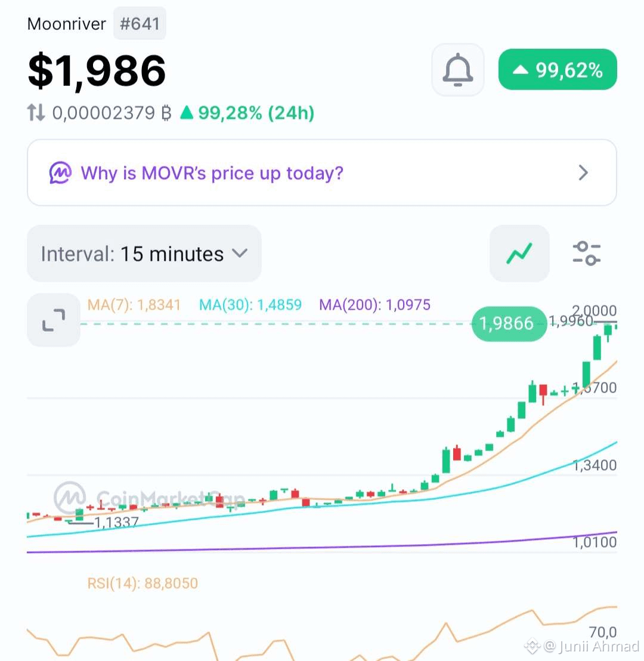Screen dimensions: 644x661
Task: Select the #641 rank badge
Action: click(140, 24)
